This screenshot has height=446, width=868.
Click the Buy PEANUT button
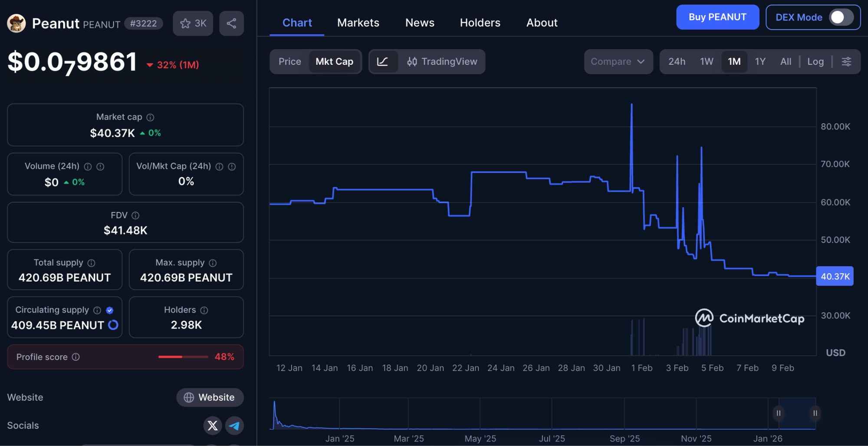click(x=717, y=17)
